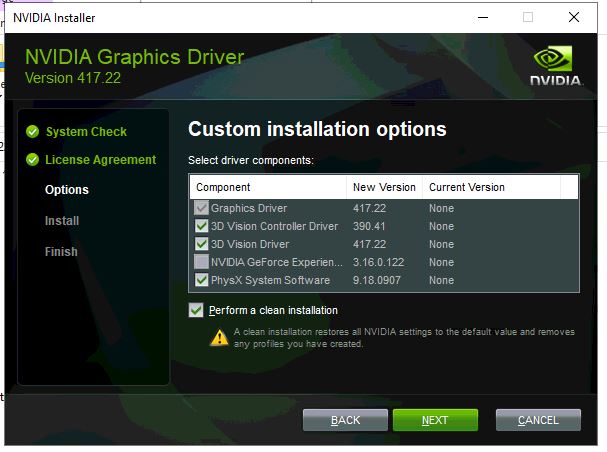The image size is (607, 452).
Task: Minimize the NVIDIA Installer window
Action: [483, 17]
